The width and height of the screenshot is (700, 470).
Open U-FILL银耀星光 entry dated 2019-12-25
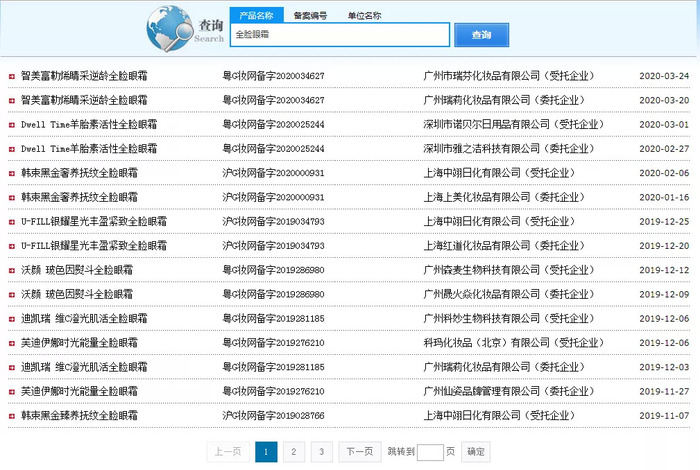[94, 221]
